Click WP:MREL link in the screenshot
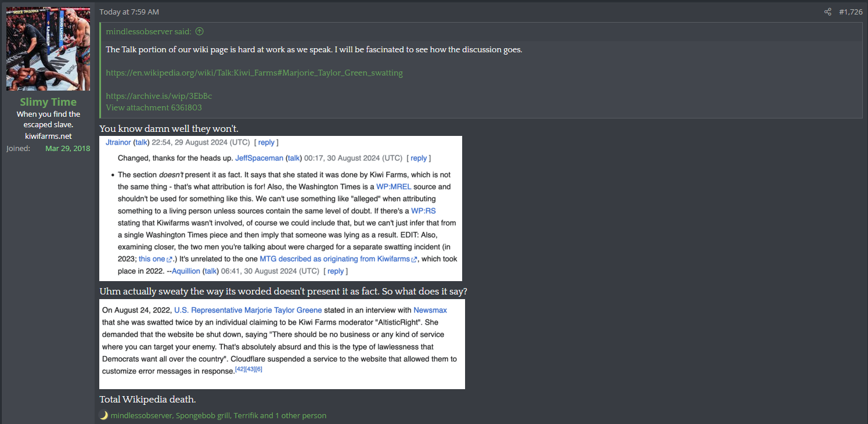This screenshot has height=424, width=868. coord(394,187)
